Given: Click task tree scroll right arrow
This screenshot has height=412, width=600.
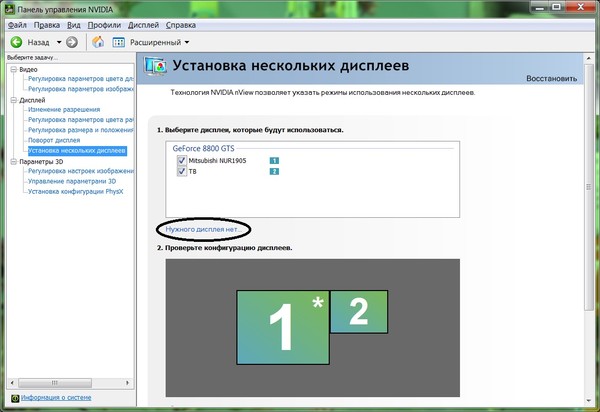Looking at the screenshot, I should [x=127, y=383].
